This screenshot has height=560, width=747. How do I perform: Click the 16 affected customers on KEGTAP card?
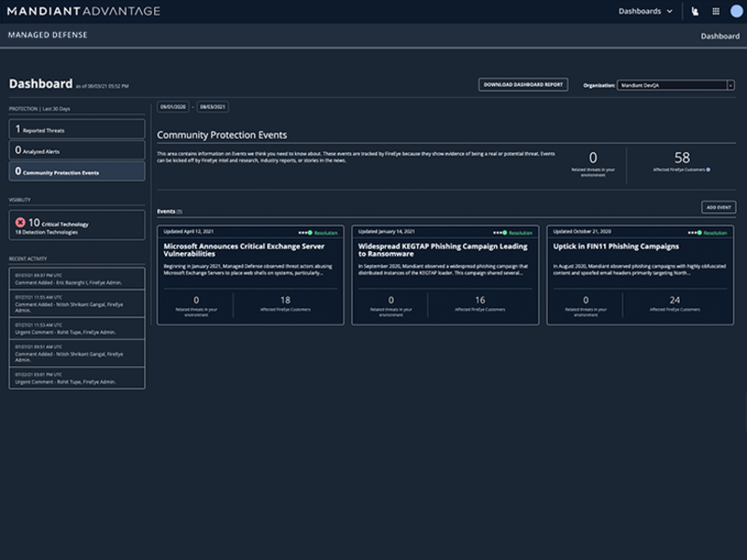pos(480,301)
